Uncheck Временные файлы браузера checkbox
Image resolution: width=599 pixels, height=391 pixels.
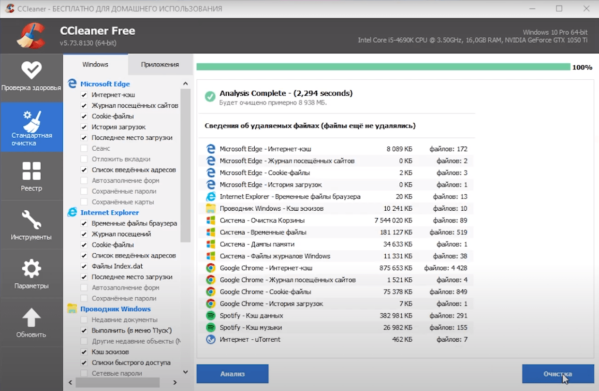84,223
